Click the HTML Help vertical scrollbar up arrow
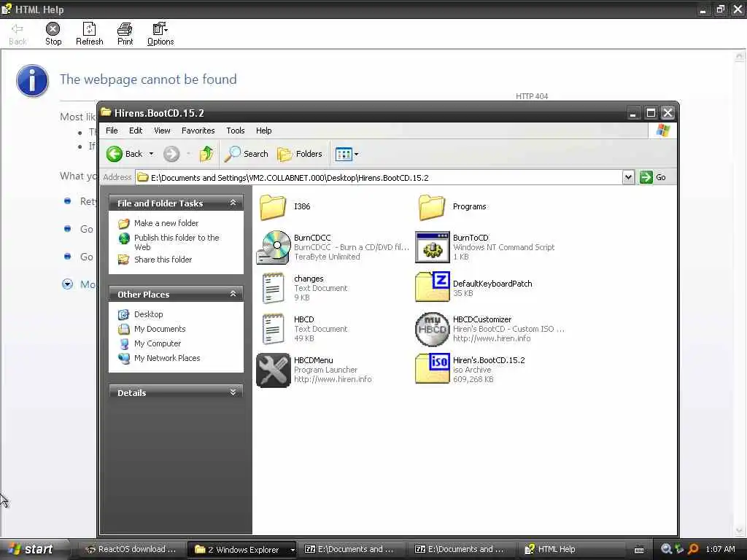747x560 pixels. coord(739,56)
